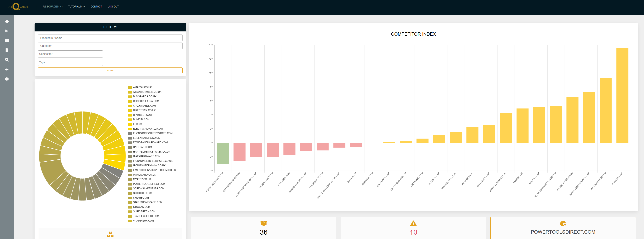
Task: Open the Resources menu
Action: (52, 7)
